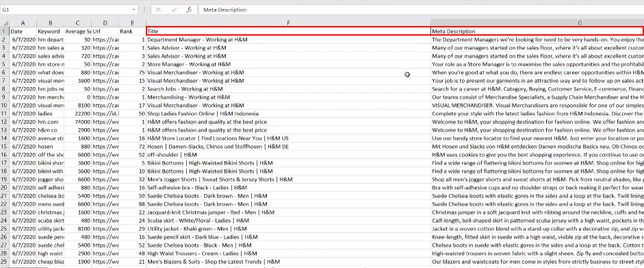This screenshot has width=644, height=268.
Task: Select cell 'Men's Blazers & Suits - Shop the Latest Trends'
Action: click(x=288, y=261)
